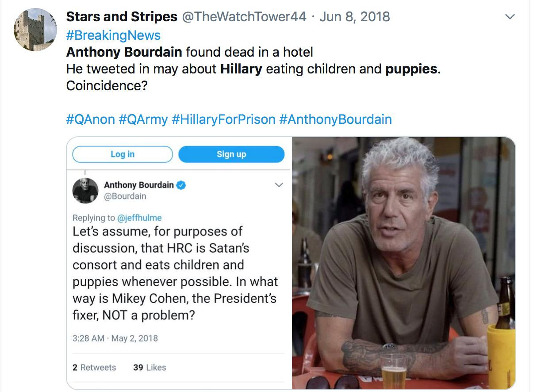Click the #AnthonyBourdain hashtag
The image size is (537, 392).
[x=335, y=119]
